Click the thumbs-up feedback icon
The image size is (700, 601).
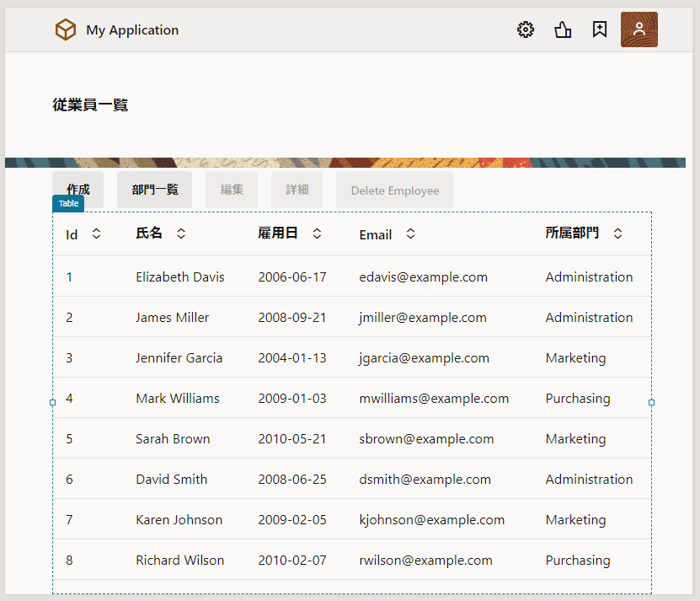click(563, 30)
